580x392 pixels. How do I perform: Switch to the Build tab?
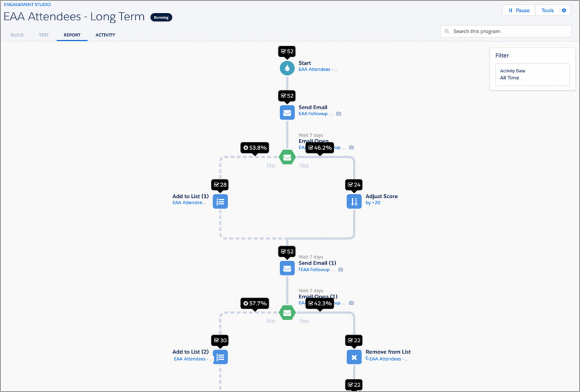tap(17, 35)
